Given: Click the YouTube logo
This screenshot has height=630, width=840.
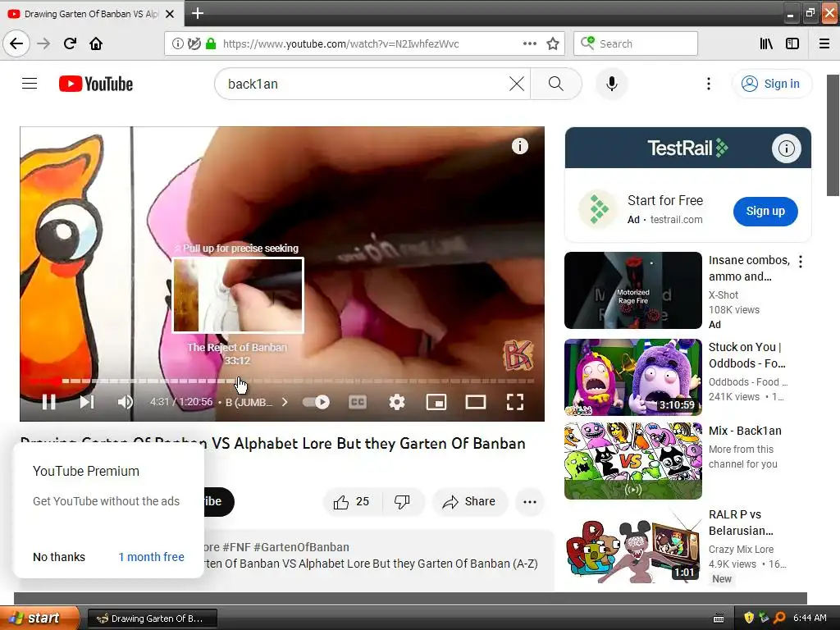Looking at the screenshot, I should [96, 84].
